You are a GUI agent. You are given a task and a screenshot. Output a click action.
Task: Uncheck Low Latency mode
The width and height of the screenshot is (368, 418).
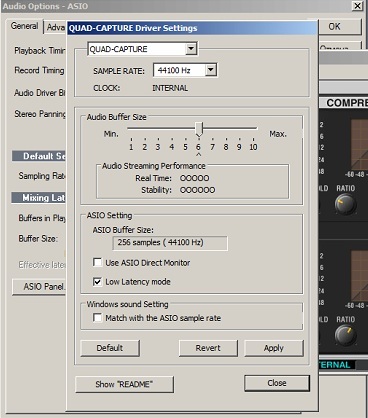tap(97, 282)
